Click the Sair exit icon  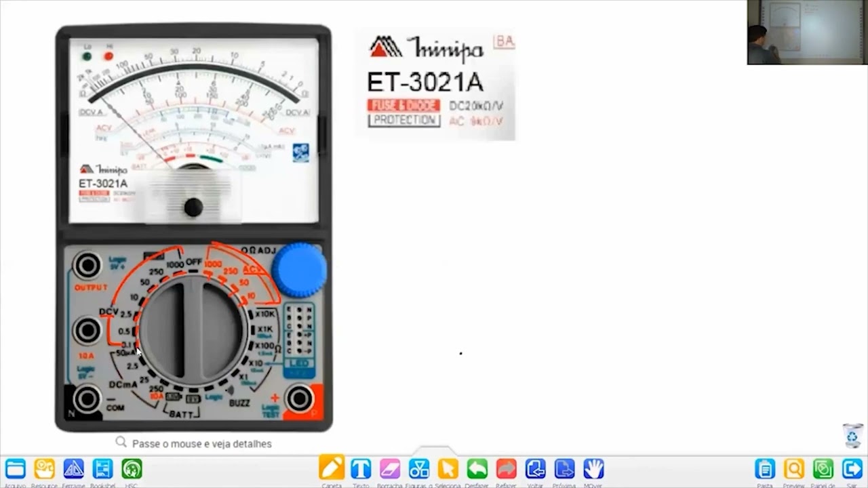point(852,468)
